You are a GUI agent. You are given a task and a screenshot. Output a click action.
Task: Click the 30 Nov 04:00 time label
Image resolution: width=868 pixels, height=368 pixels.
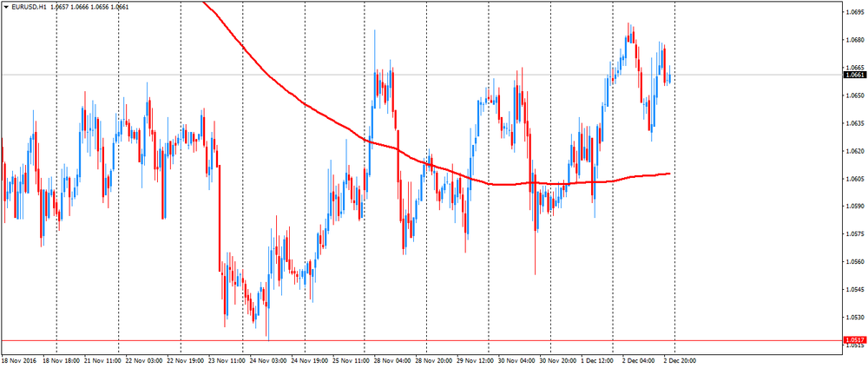click(x=517, y=359)
